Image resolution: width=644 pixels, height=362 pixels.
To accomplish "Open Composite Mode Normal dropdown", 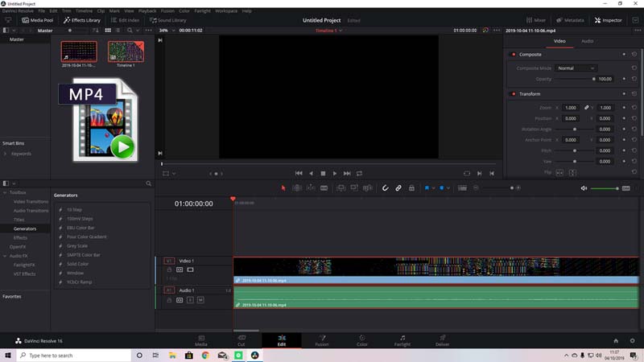I will point(576,68).
